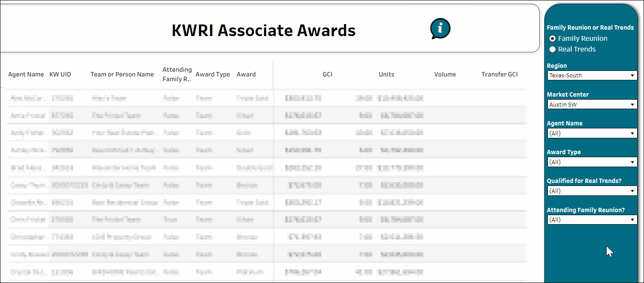Click the KWRI Associate Awards title
This screenshot has height=283, width=644.
[x=264, y=30]
